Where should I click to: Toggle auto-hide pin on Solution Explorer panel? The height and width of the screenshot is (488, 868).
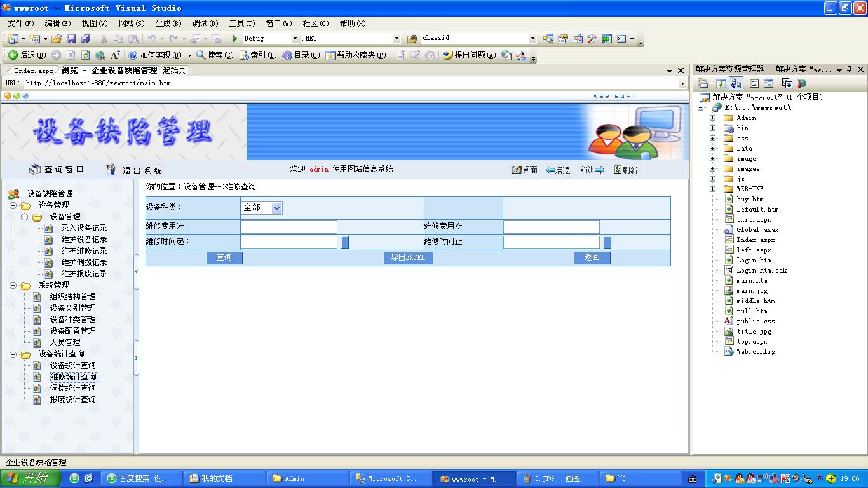click(850, 70)
